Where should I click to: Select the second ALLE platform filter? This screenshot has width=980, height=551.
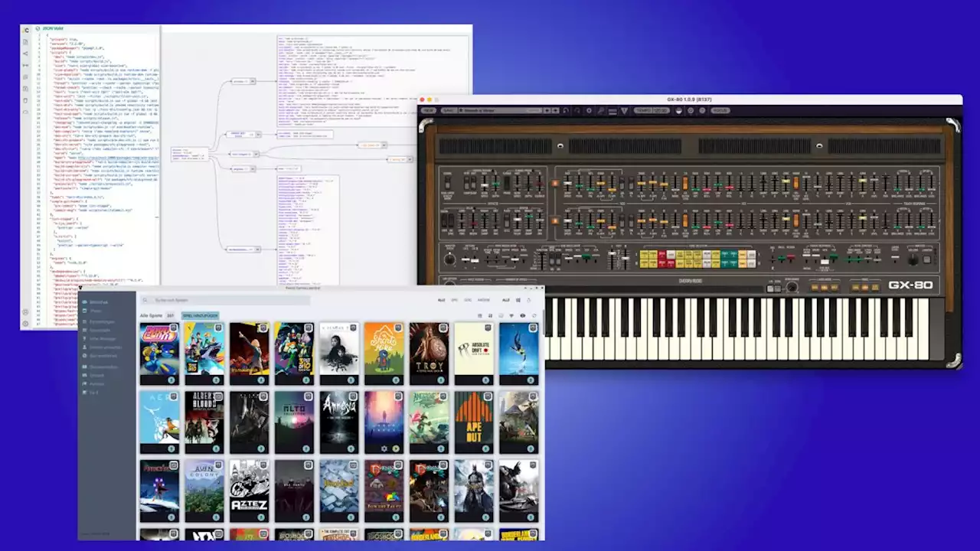(505, 300)
